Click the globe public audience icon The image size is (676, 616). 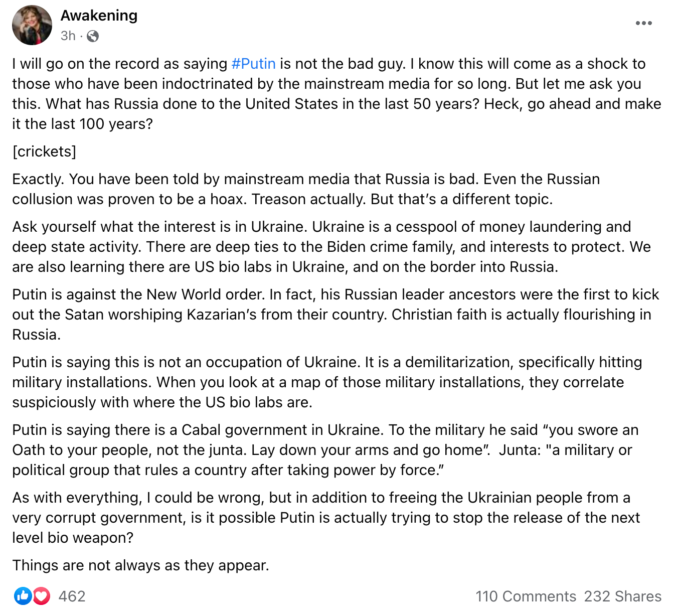pos(93,36)
